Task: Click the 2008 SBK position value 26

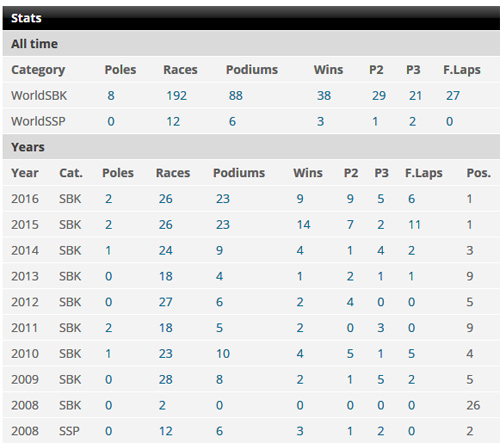Action: pyautogui.click(x=473, y=405)
